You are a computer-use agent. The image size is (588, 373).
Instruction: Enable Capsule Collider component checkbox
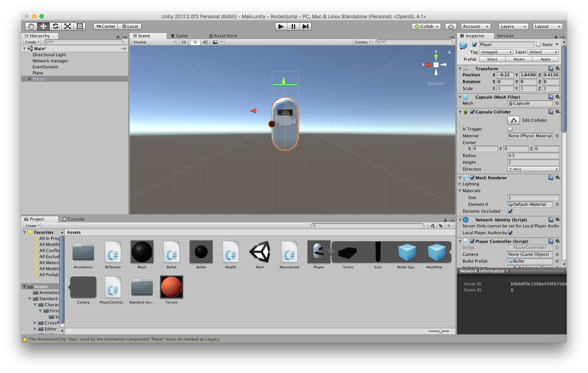pos(472,112)
